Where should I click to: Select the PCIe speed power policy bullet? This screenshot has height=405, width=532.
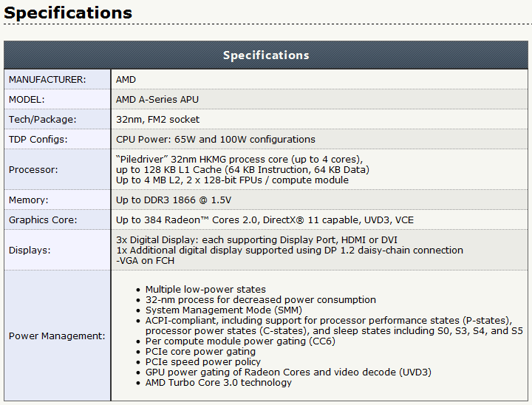pos(203,362)
